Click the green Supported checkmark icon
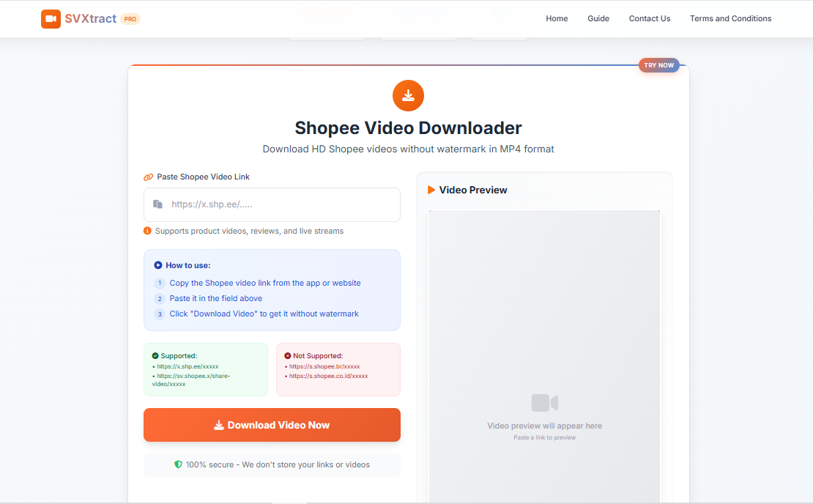This screenshot has height=504, width=813. (x=155, y=356)
